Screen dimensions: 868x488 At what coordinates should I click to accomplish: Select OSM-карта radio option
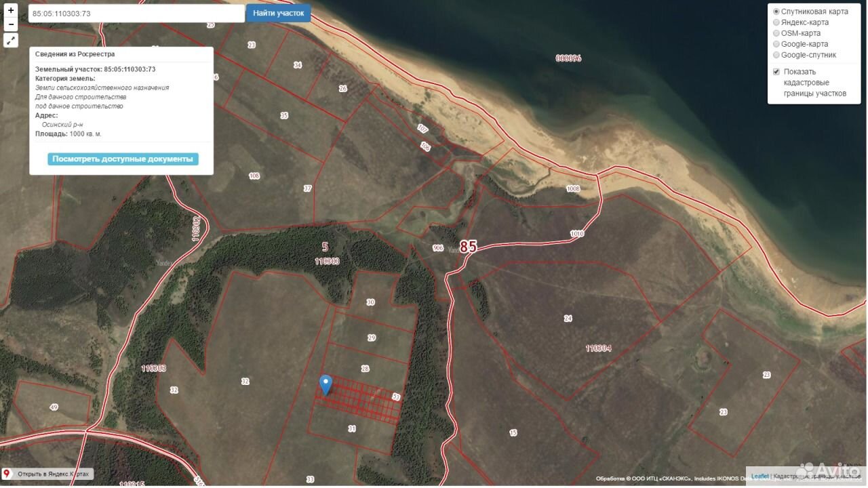coord(776,33)
